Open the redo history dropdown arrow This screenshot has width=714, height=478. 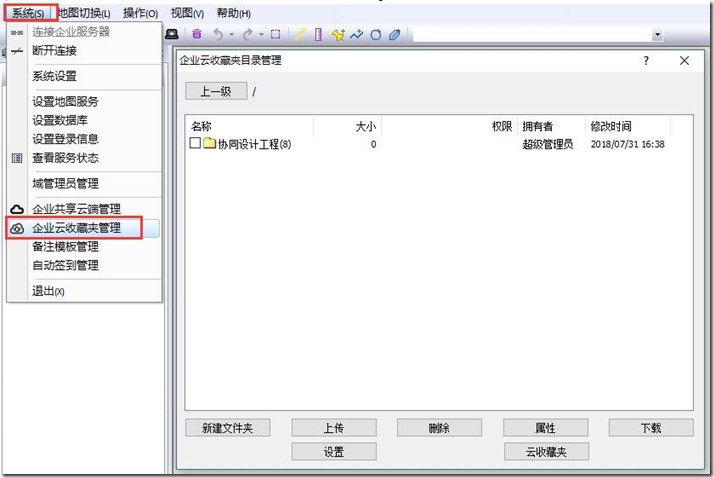[x=261, y=35]
